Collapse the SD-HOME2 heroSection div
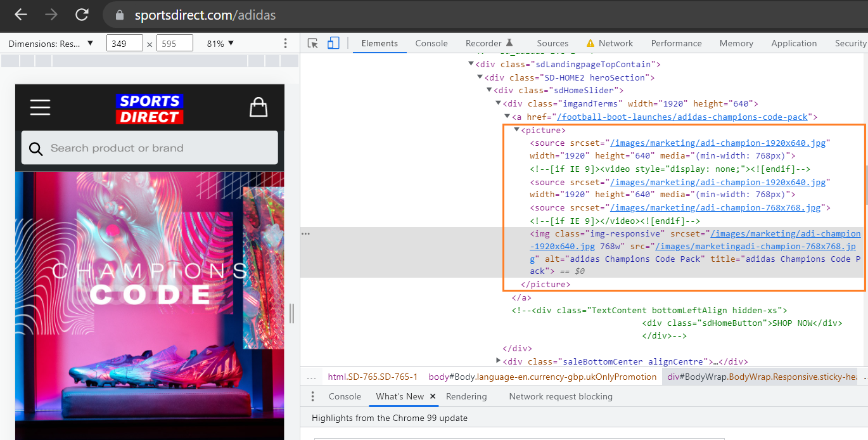 [480, 77]
